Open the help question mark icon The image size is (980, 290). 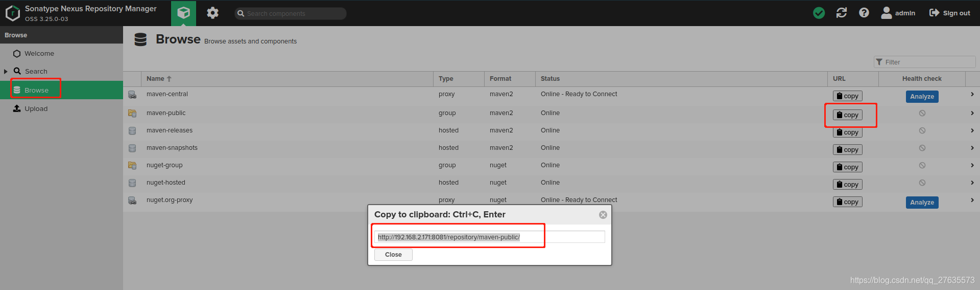[864, 13]
